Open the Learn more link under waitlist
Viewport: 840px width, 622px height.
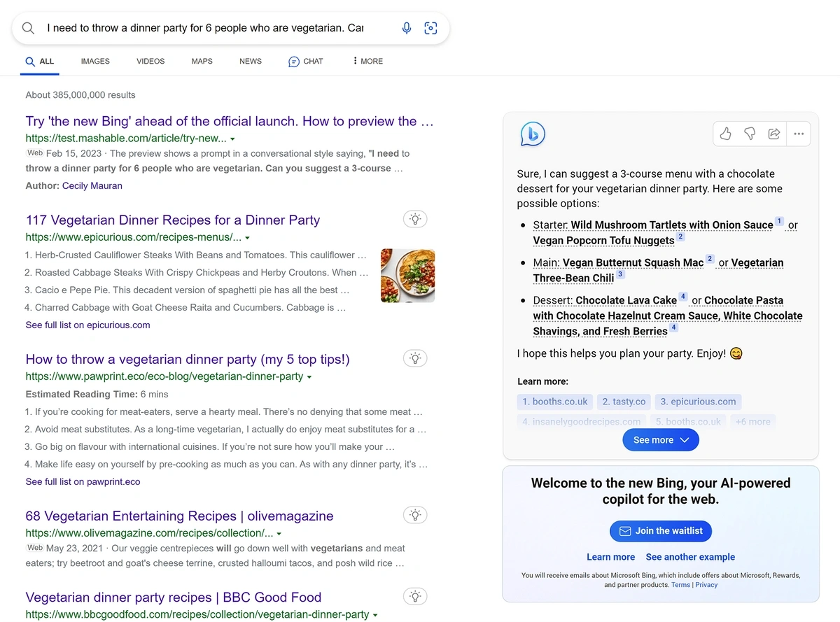coord(610,557)
